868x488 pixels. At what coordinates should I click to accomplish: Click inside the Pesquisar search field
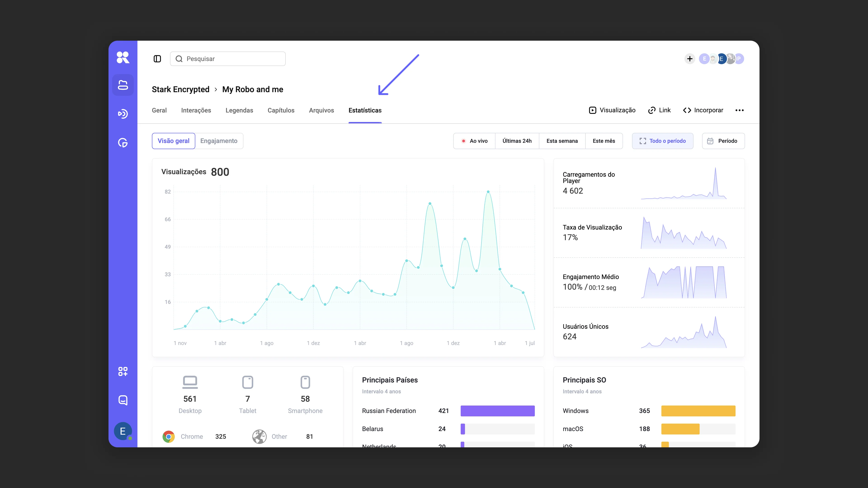(228, 59)
